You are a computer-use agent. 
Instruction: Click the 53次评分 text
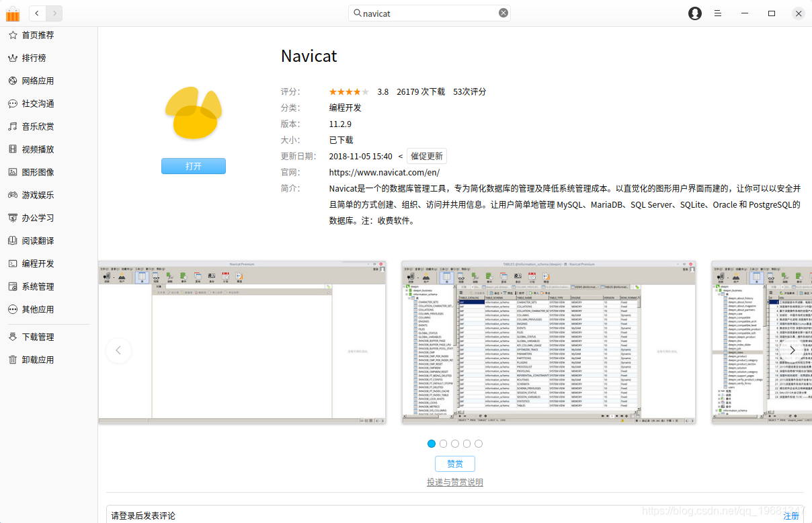tap(469, 91)
